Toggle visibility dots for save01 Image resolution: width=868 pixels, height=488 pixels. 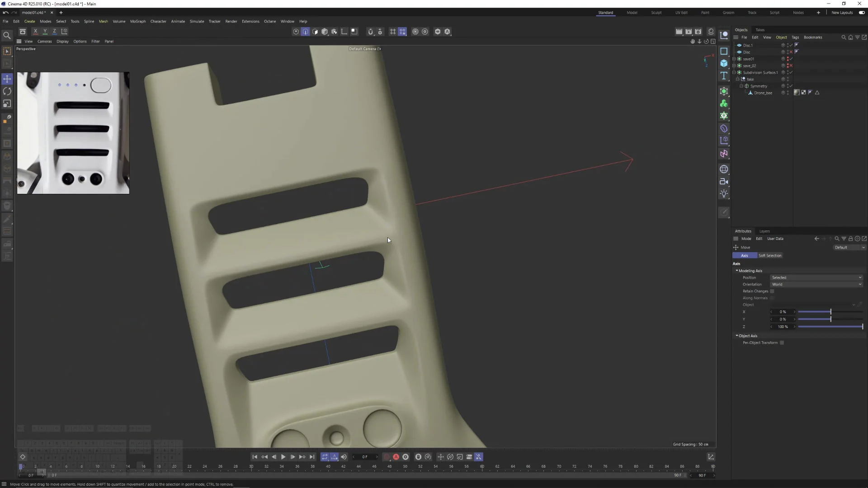point(788,59)
